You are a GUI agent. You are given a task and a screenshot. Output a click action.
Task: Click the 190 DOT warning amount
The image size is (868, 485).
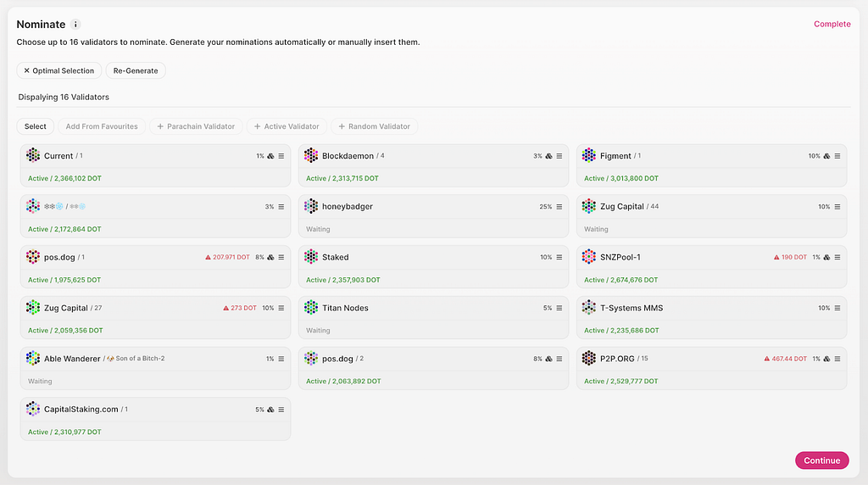794,258
